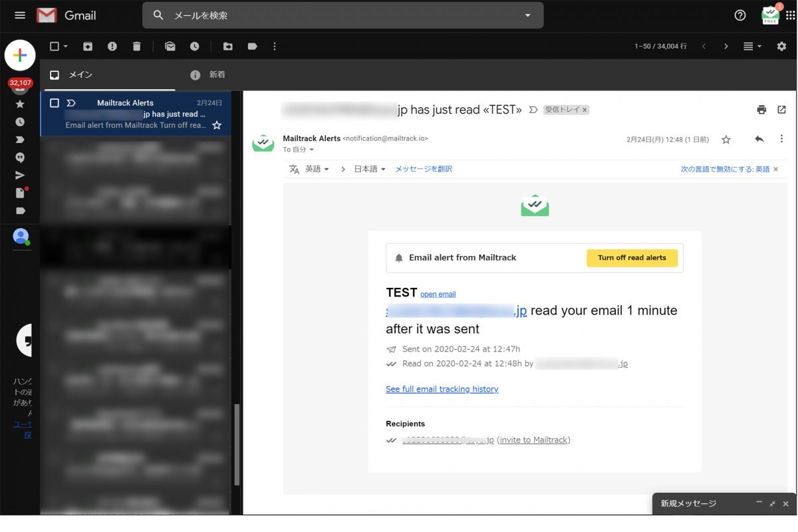Go to the previous page of messages

704,47
